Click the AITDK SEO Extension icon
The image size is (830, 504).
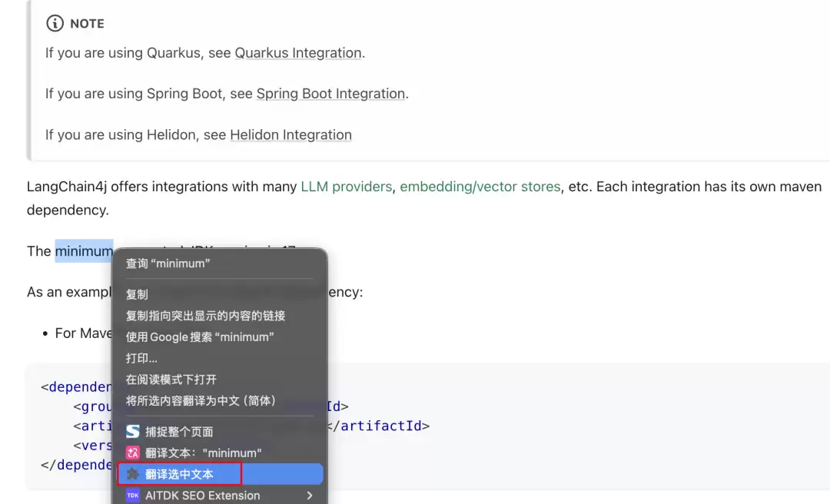(x=133, y=495)
